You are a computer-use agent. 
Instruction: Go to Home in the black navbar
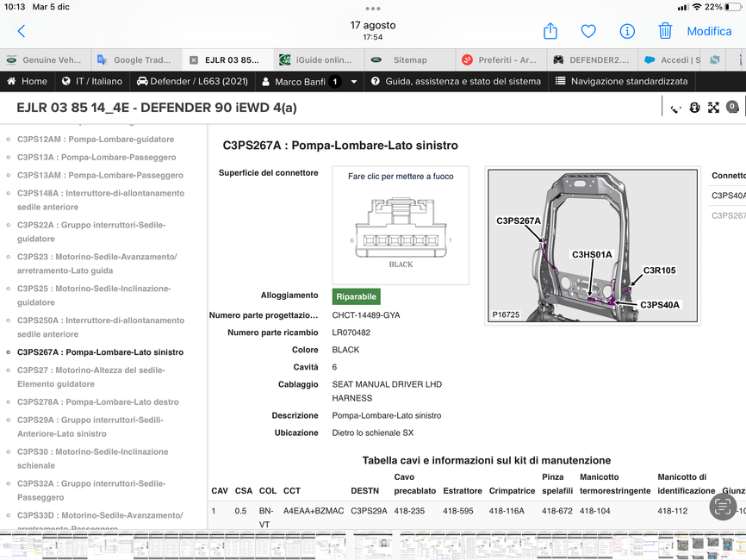pos(27,81)
